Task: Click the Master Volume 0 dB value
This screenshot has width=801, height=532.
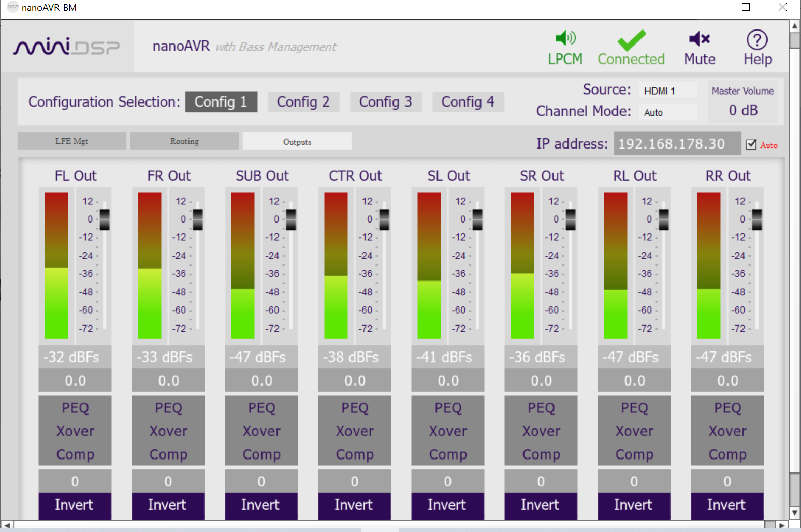Action: pyautogui.click(x=743, y=110)
